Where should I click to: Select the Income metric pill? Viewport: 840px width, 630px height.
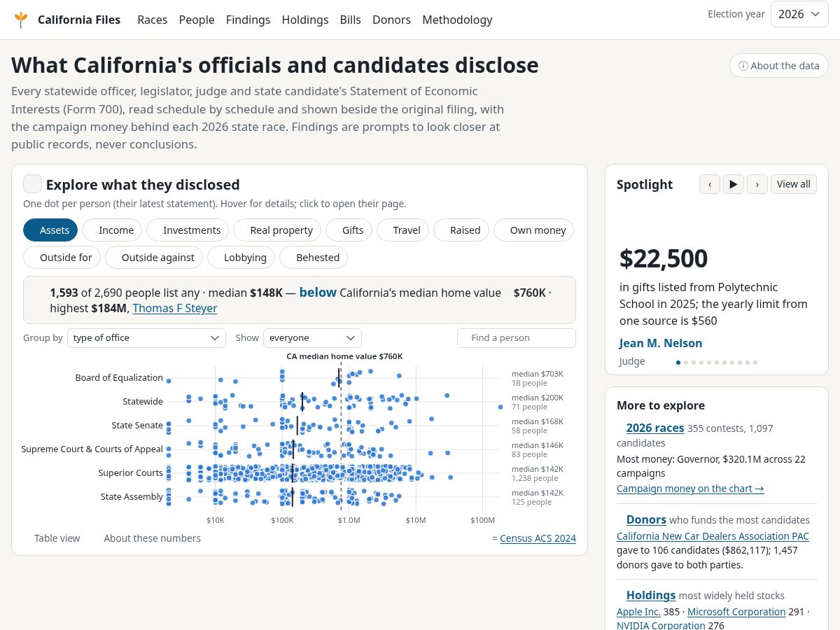[112, 230]
